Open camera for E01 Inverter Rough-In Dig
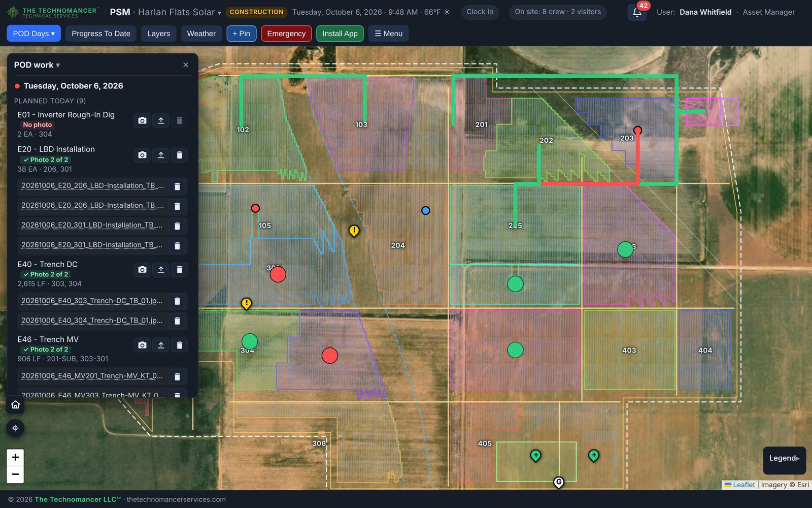 click(142, 120)
